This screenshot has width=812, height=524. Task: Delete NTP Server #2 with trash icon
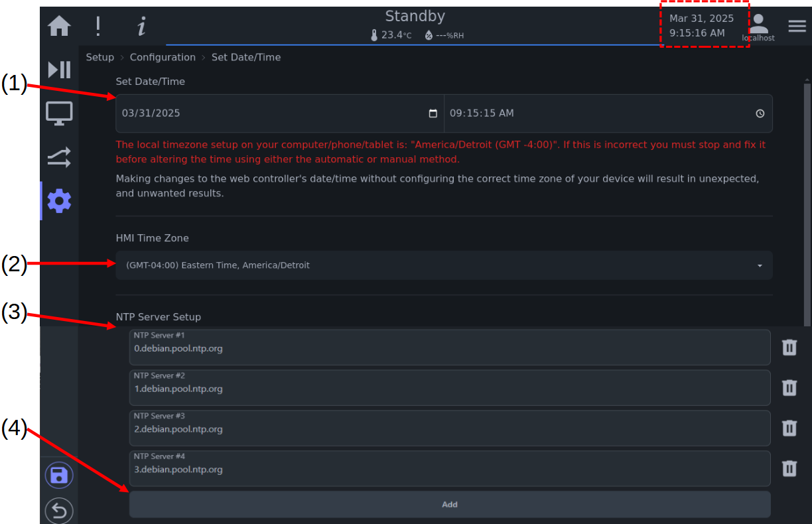tap(789, 387)
